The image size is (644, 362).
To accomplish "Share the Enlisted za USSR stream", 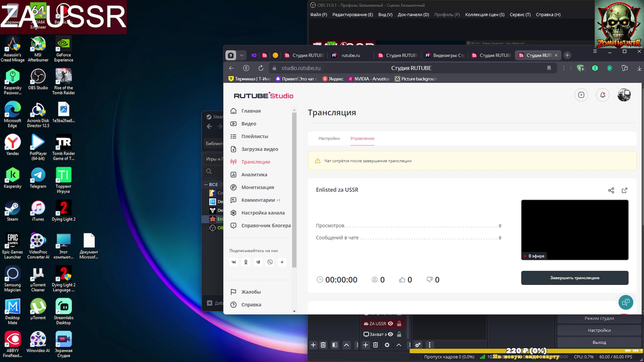I will [611, 190].
